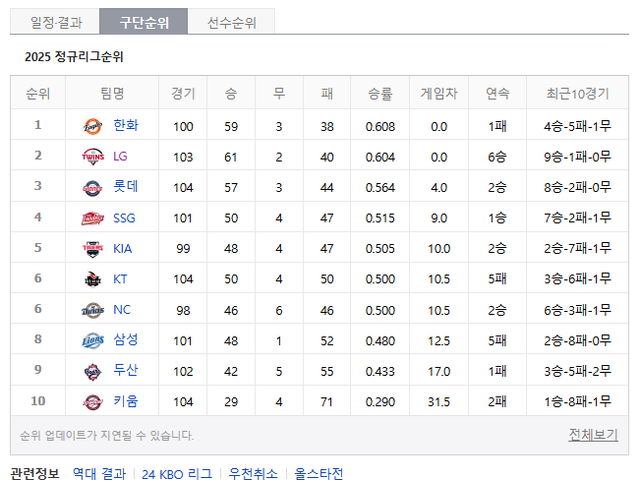
Task: Click the 롯데 Giants team logo
Action: pos(92,187)
